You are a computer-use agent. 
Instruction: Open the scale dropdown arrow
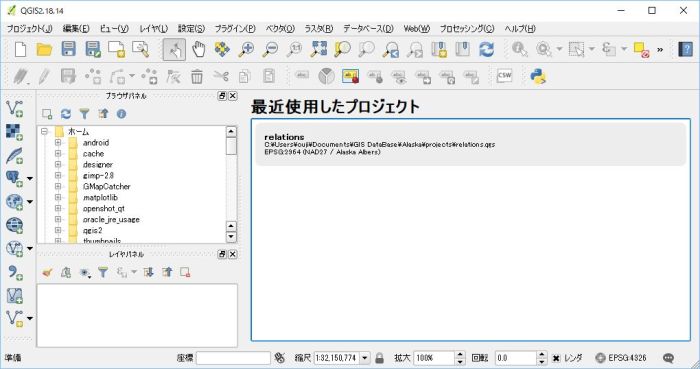365,358
